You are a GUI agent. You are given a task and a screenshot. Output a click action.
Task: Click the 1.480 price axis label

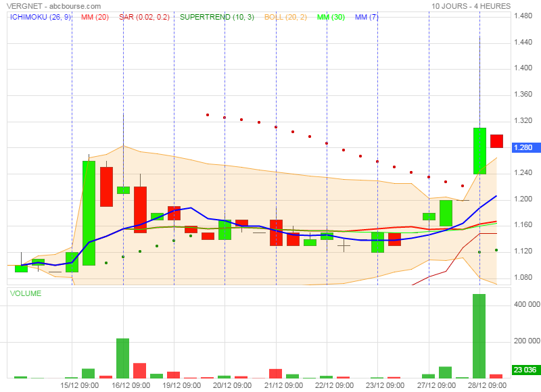pyautogui.click(x=523, y=16)
